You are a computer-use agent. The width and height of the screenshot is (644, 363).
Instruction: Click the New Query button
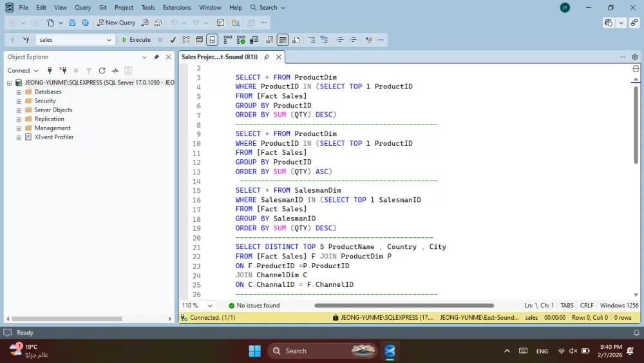coord(116,23)
